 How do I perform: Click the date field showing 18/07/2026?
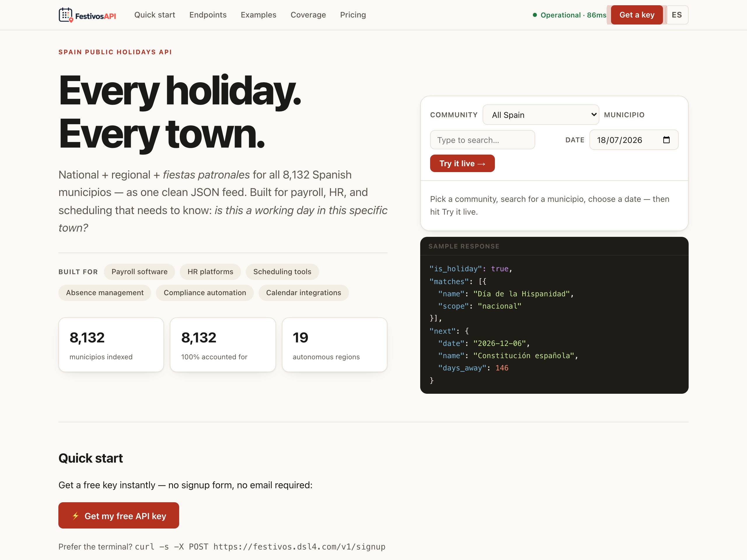[x=633, y=140]
